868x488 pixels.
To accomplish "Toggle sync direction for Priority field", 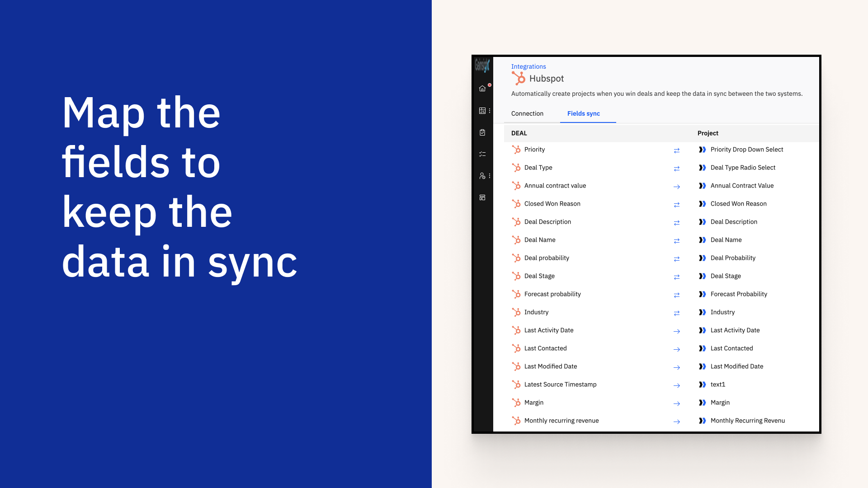I will tap(677, 150).
